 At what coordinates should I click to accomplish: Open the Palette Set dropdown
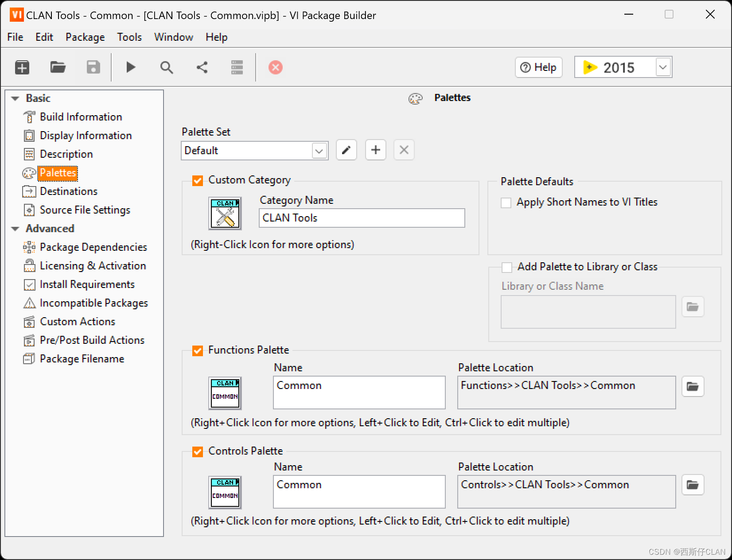(319, 151)
